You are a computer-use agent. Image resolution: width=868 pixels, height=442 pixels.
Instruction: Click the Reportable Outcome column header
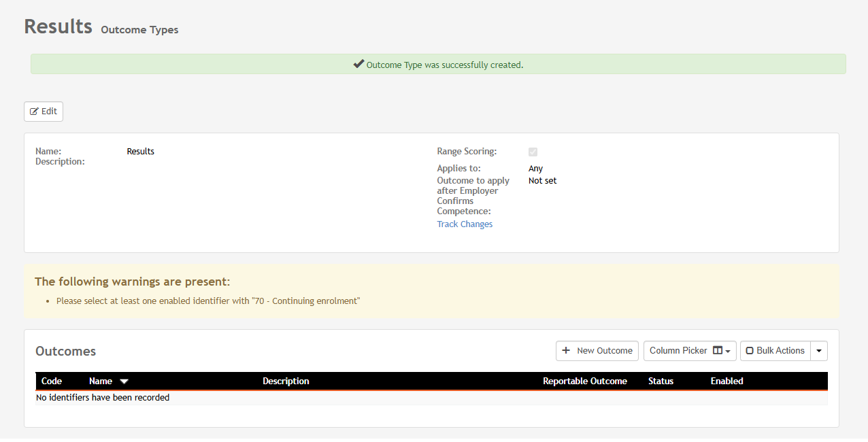585,381
